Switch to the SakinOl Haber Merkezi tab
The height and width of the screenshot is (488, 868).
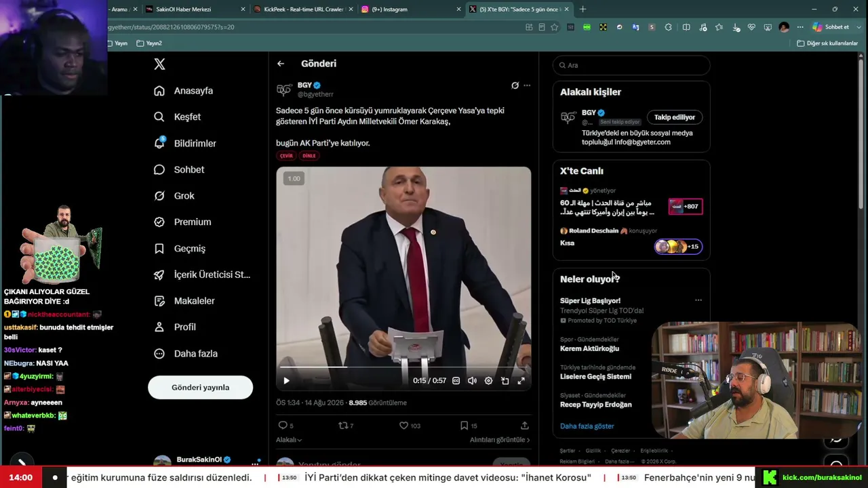195,9
